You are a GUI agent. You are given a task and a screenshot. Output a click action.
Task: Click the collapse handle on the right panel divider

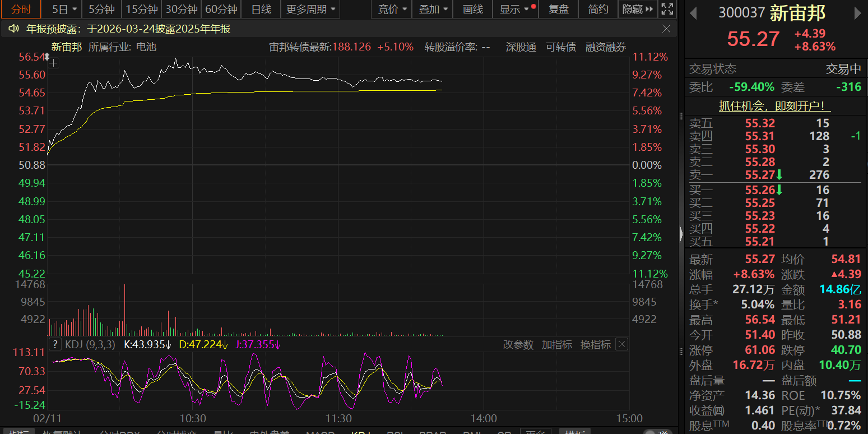[x=681, y=232]
